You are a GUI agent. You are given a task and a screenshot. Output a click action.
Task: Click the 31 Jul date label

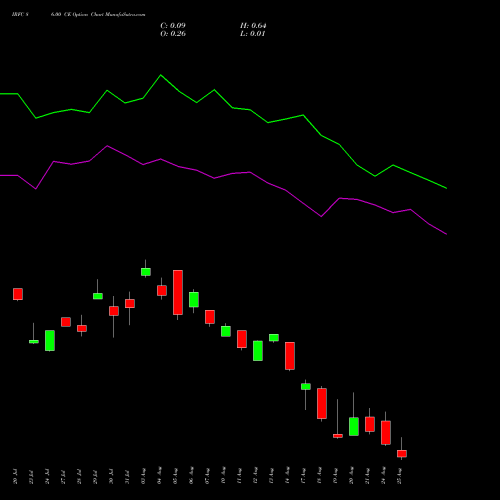[127, 477]
